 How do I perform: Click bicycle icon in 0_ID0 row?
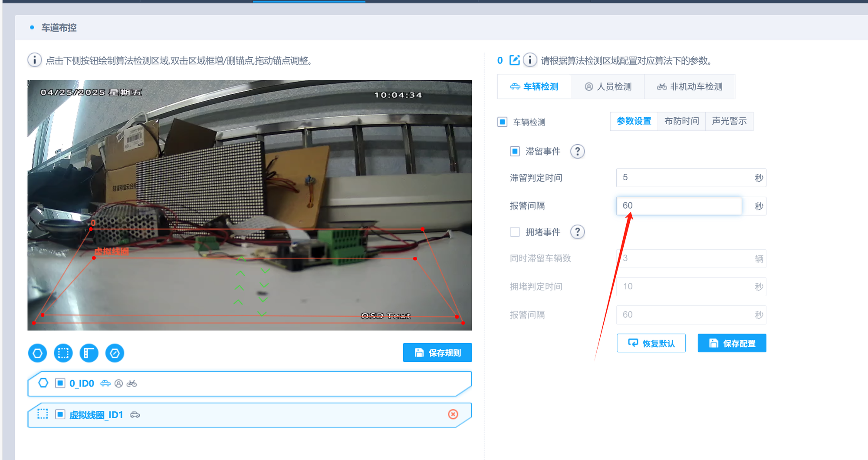coord(132,384)
